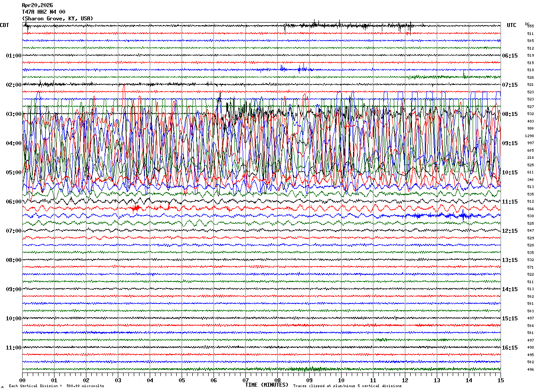536x392 pixels.
Task: Click the red noise burst near 06:00 row
Action: [136, 208]
